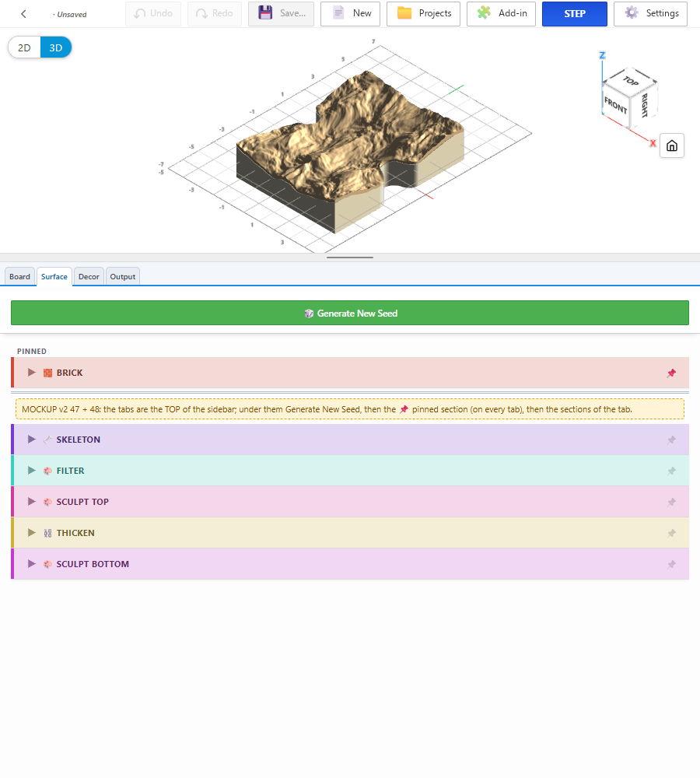Click the Undo button
The height and width of the screenshot is (778, 700).
153,13
